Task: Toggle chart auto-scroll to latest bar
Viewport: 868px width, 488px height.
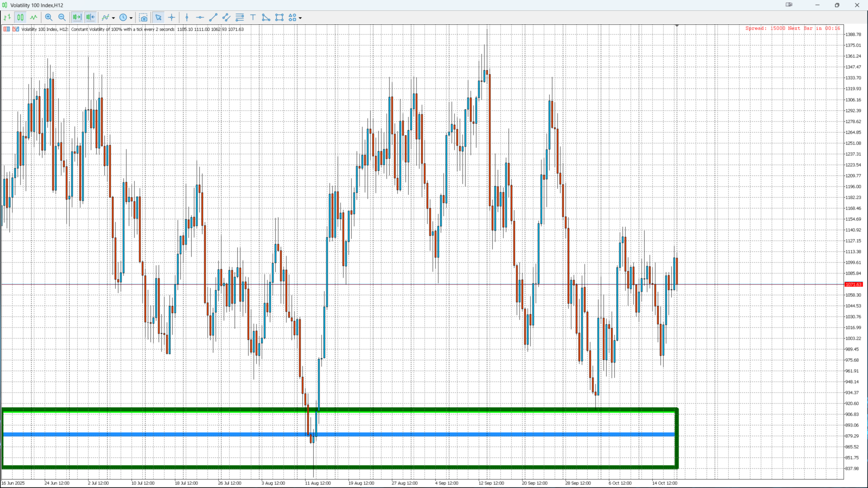Action: tap(77, 18)
